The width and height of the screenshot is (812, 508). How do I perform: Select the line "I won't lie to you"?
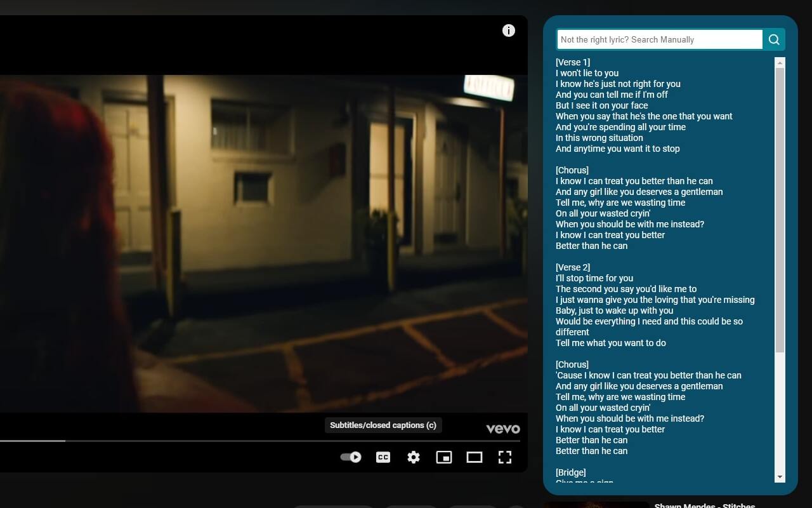click(587, 73)
